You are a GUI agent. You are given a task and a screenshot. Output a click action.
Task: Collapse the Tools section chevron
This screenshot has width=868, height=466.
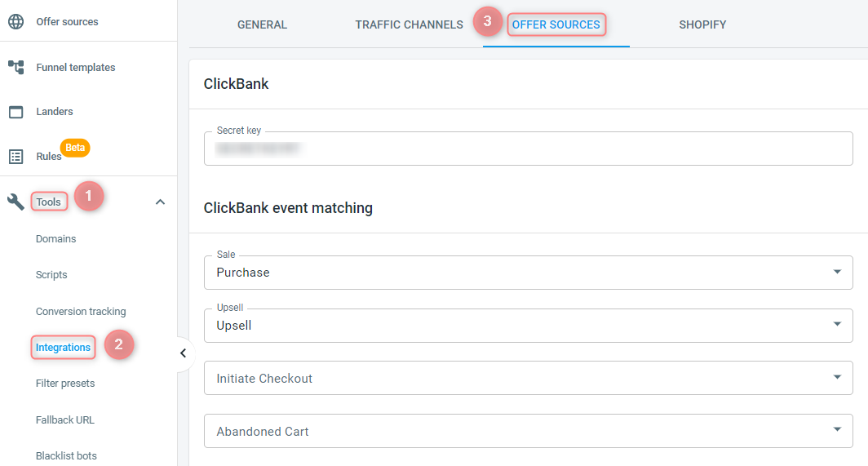pos(160,202)
